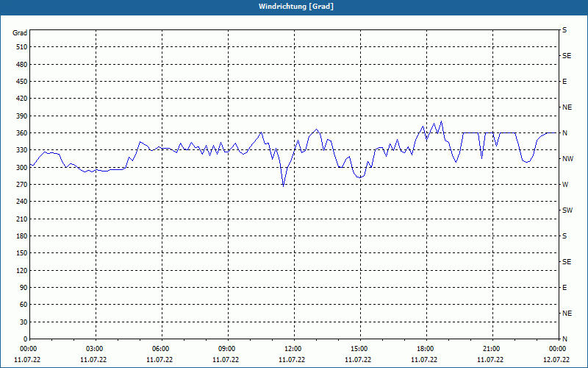Screen dimensions: 588x368
Task: Select the 06:00 time label
Action: (x=160, y=349)
